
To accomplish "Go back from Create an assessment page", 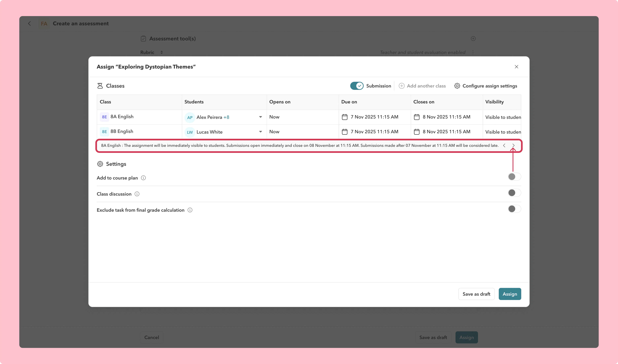I will coord(29,24).
